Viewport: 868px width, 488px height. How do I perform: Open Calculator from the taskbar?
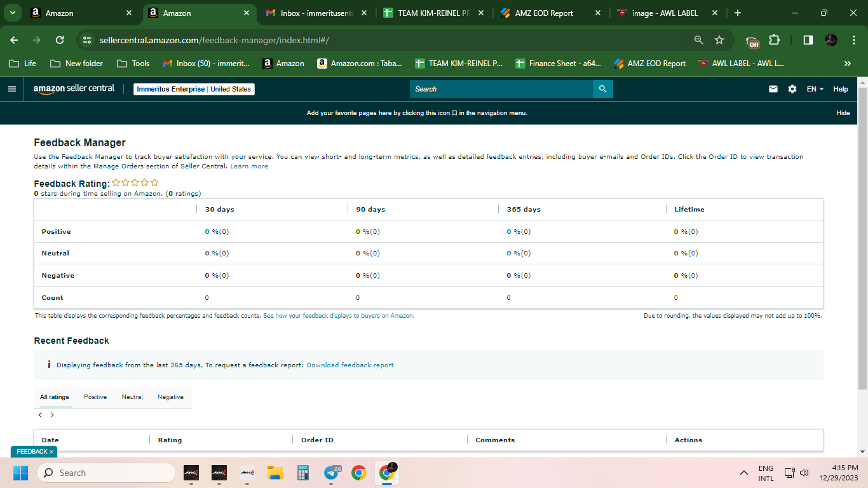pos(302,473)
